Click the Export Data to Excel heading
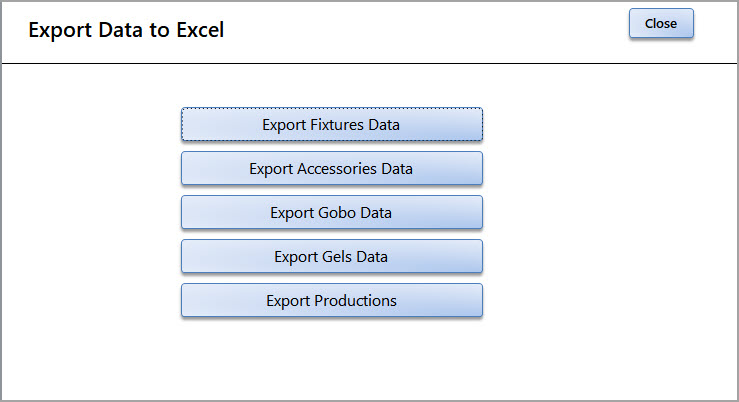The width and height of the screenshot is (739, 402). pos(126,30)
